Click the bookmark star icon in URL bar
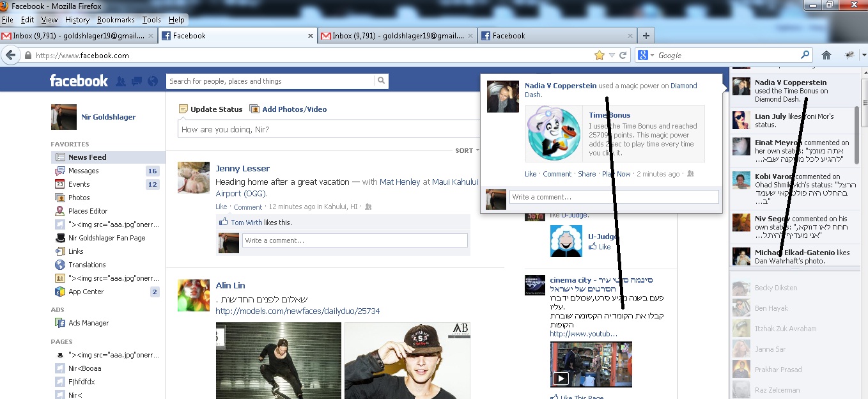The height and width of the screenshot is (399, 868). [x=599, y=56]
